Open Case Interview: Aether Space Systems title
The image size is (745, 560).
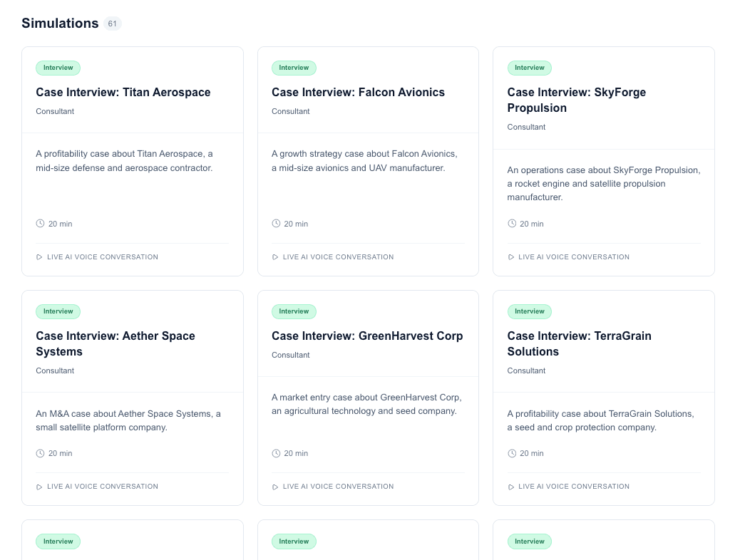[115, 344]
